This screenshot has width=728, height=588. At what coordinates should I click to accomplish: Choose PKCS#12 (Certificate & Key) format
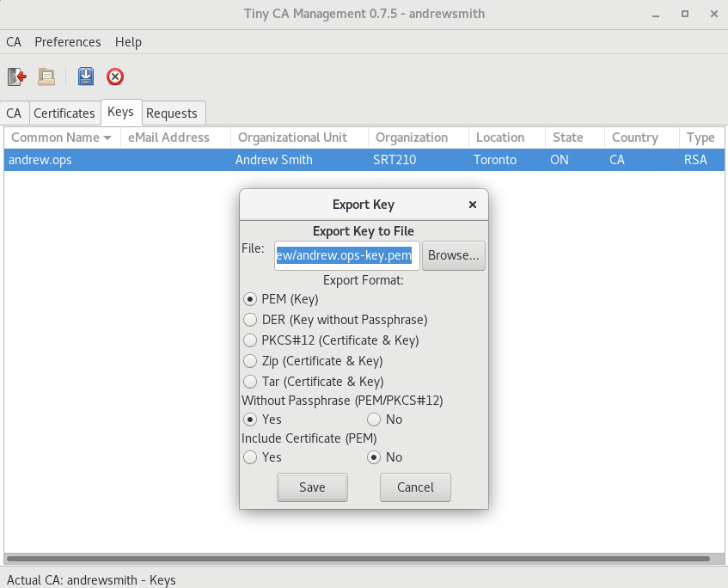pyautogui.click(x=250, y=340)
